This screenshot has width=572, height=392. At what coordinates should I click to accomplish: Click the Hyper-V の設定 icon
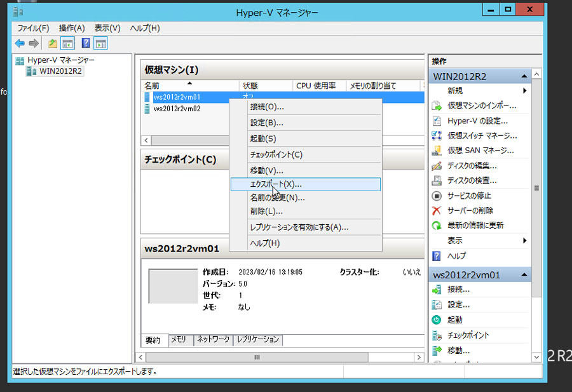437,121
